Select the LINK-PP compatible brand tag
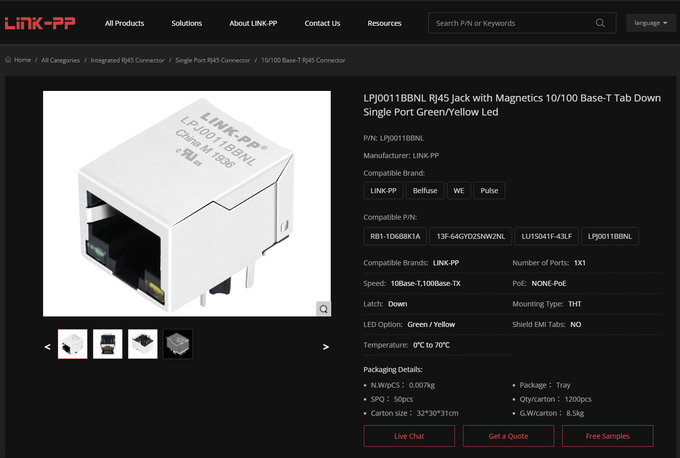 [x=383, y=190]
